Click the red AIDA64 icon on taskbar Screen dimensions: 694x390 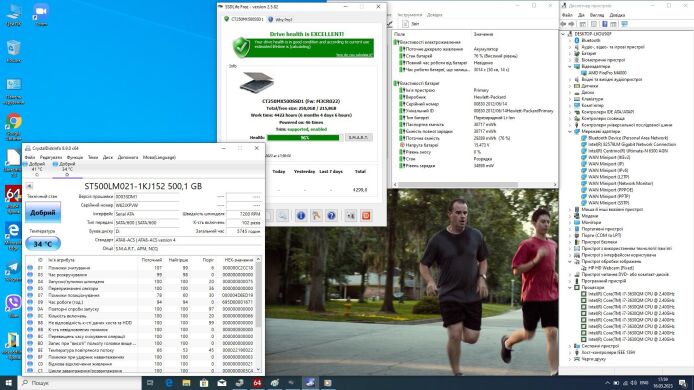point(257,382)
